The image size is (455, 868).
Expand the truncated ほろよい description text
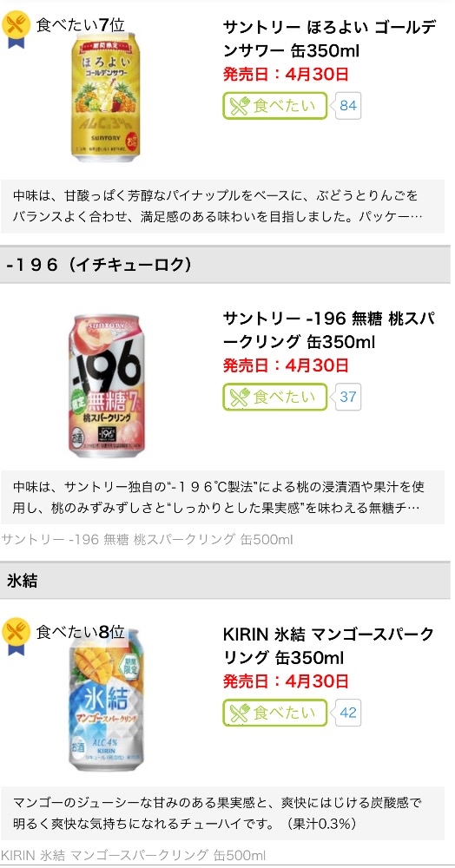click(x=222, y=206)
